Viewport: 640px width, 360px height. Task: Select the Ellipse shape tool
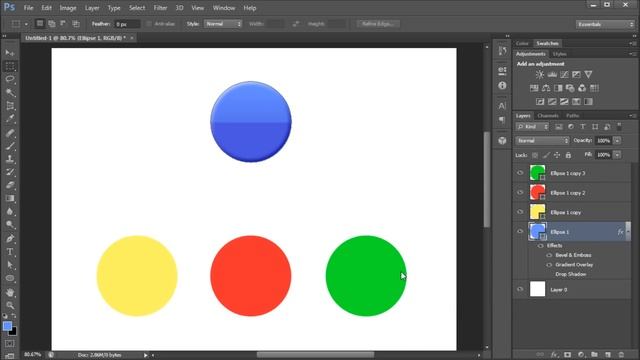click(x=10, y=278)
